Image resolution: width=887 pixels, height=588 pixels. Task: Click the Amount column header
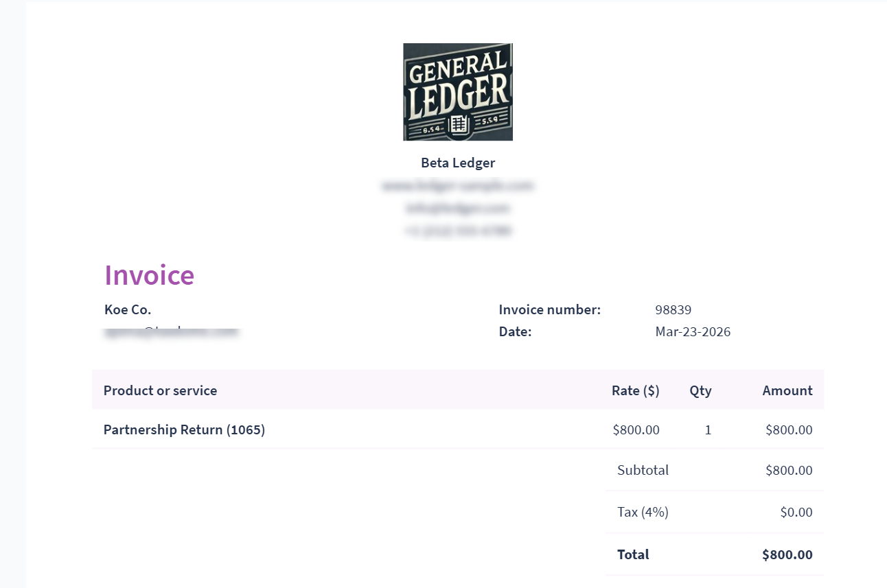[787, 390]
